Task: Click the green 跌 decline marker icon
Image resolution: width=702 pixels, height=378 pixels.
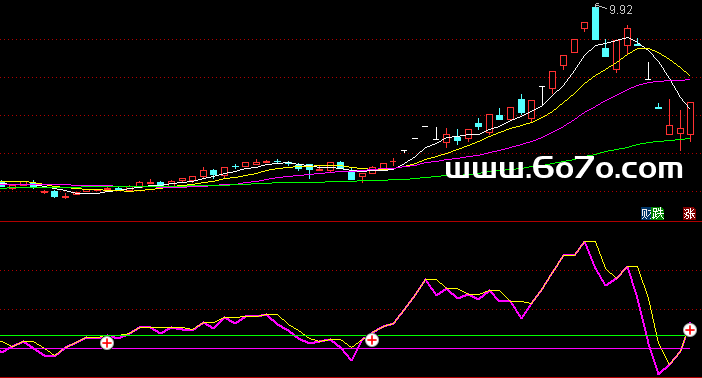Action: click(x=657, y=214)
